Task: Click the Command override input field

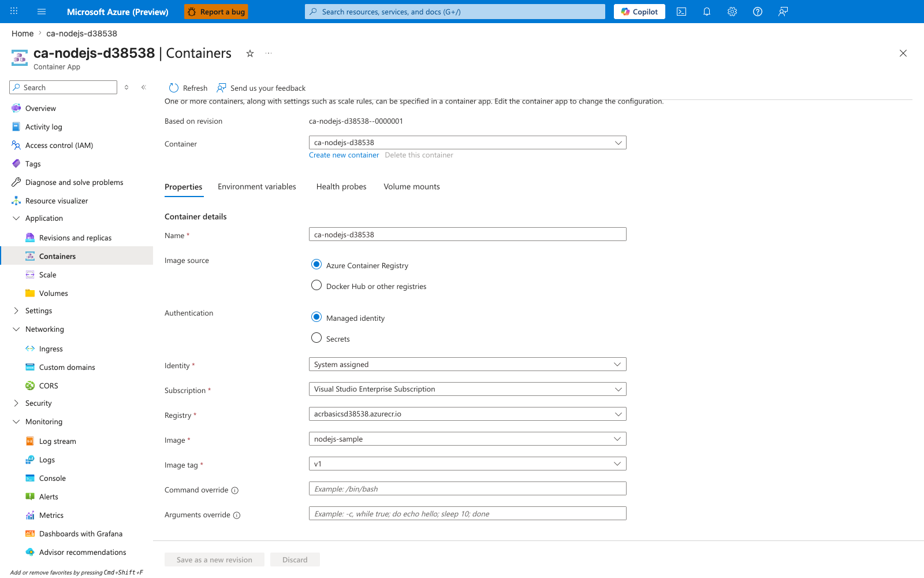Action: pos(468,489)
